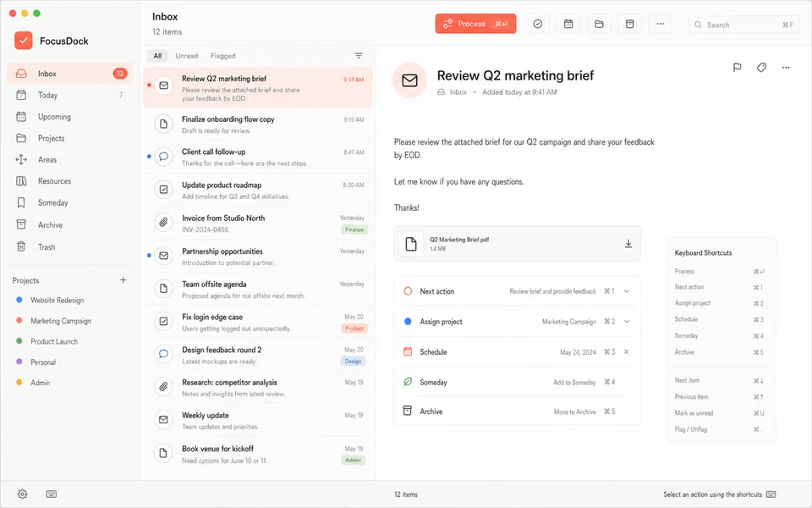Click the archive box toolbar icon

(x=629, y=24)
